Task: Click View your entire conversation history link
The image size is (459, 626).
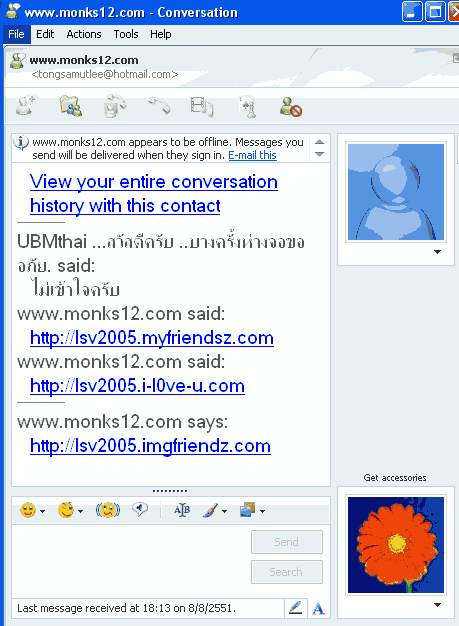Action: click(x=154, y=194)
